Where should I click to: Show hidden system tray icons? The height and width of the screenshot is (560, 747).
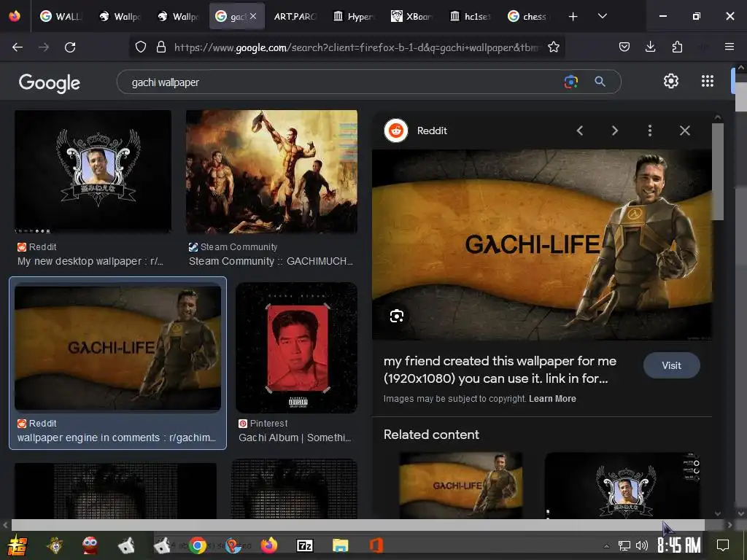pos(606,545)
